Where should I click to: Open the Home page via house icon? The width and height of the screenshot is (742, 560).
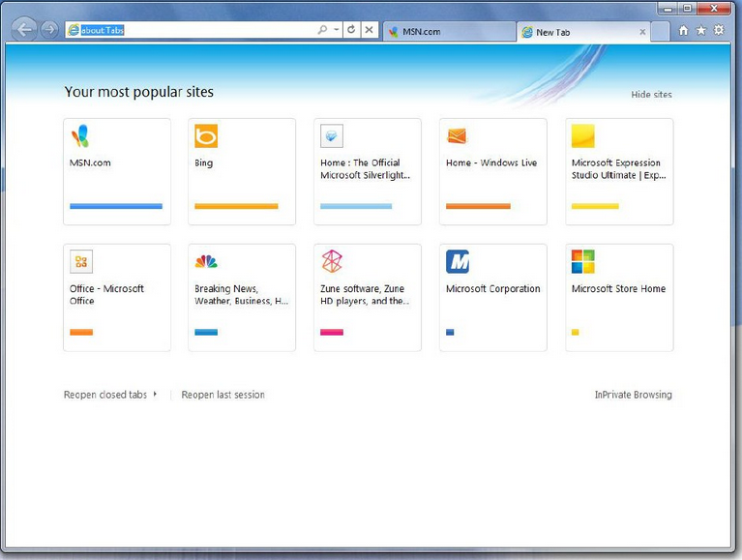pos(684,31)
